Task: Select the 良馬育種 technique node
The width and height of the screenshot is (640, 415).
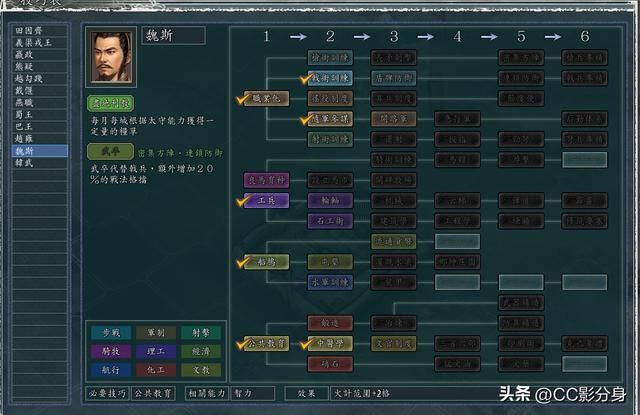Action: [x=266, y=180]
